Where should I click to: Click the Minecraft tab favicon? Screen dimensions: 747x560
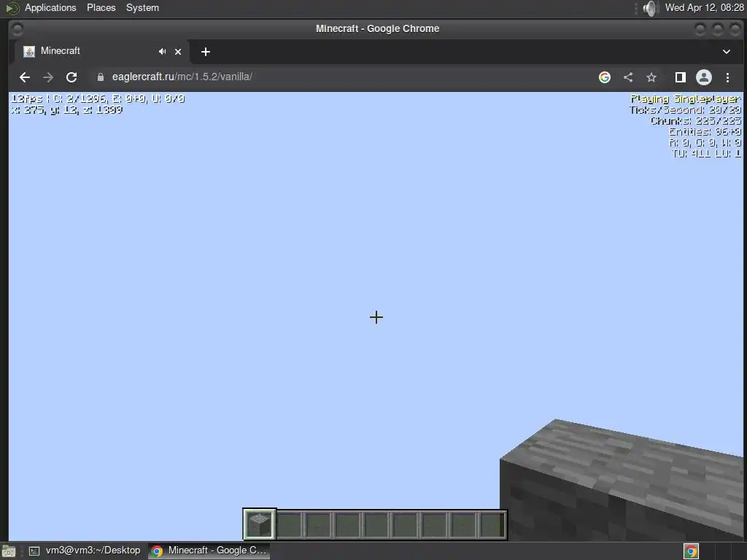tap(29, 52)
